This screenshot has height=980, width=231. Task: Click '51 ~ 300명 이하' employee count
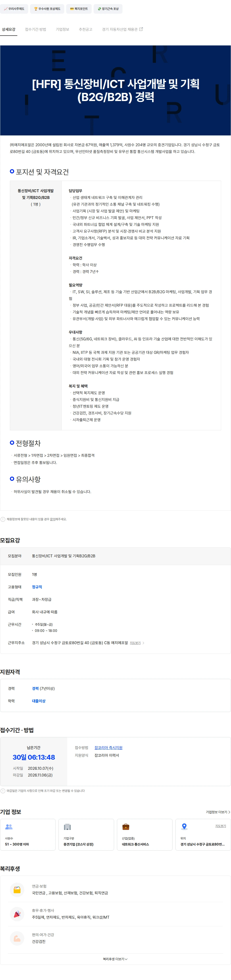17,844
